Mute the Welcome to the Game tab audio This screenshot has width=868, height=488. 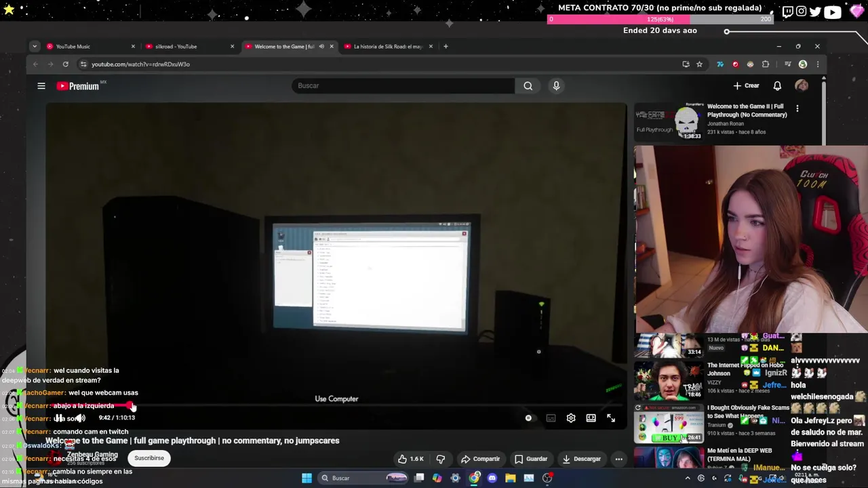321,47
